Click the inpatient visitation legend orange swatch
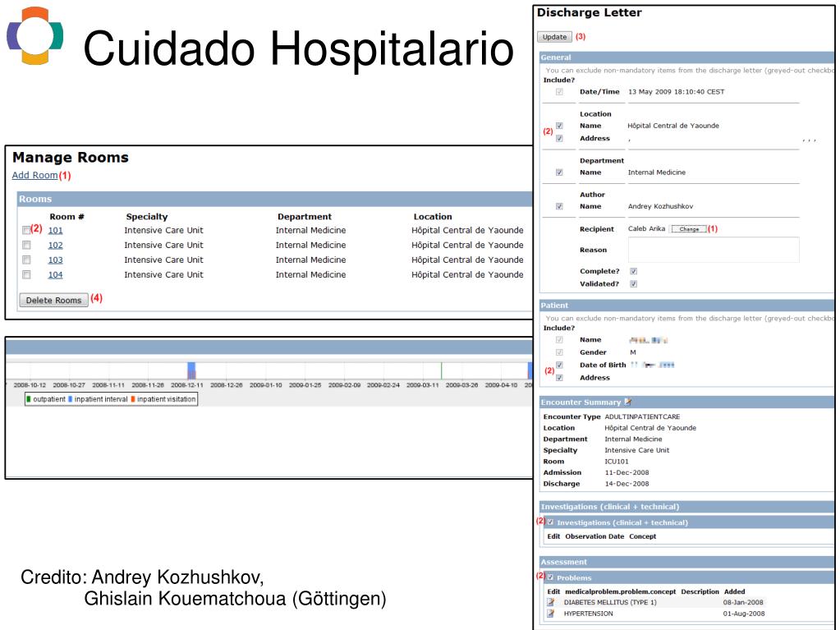This screenshot has height=630, width=840. [x=133, y=399]
